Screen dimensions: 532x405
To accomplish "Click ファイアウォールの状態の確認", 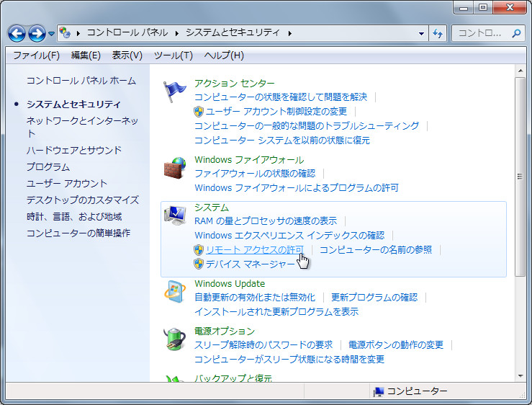I will point(255,174).
